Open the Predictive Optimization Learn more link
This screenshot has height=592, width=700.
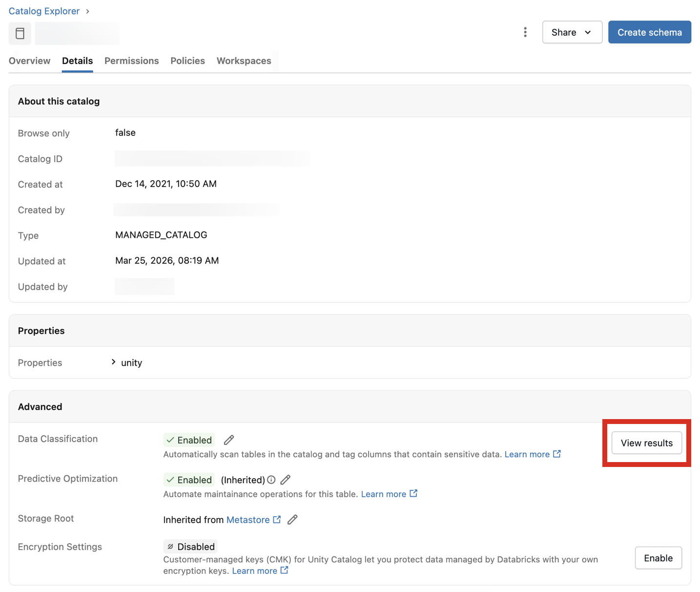pyautogui.click(x=384, y=494)
